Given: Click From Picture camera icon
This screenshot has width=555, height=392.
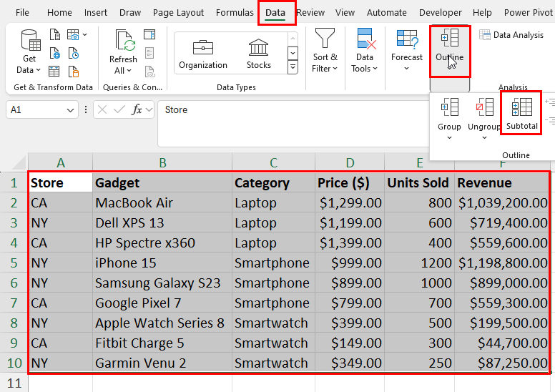Looking at the screenshot, I should tap(73, 35).
